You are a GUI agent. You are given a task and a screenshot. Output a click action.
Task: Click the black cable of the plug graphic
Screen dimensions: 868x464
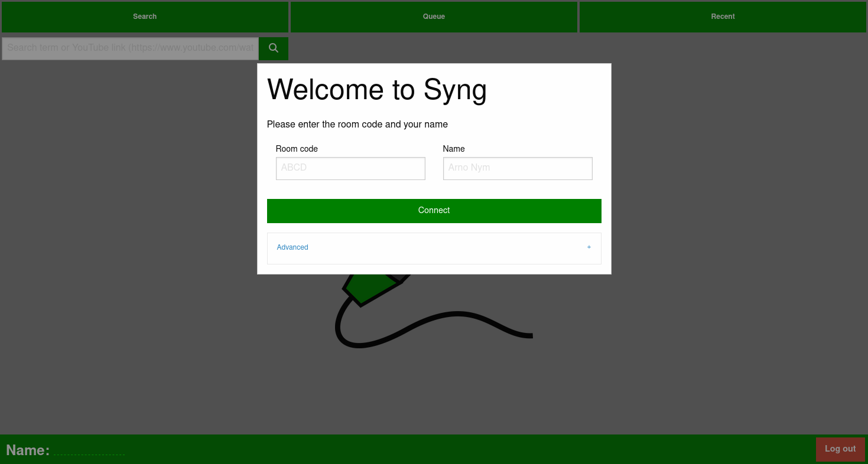point(449,318)
